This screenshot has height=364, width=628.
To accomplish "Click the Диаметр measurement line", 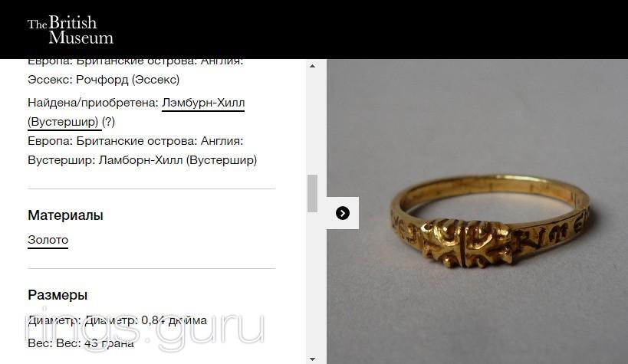I will coord(117,320).
